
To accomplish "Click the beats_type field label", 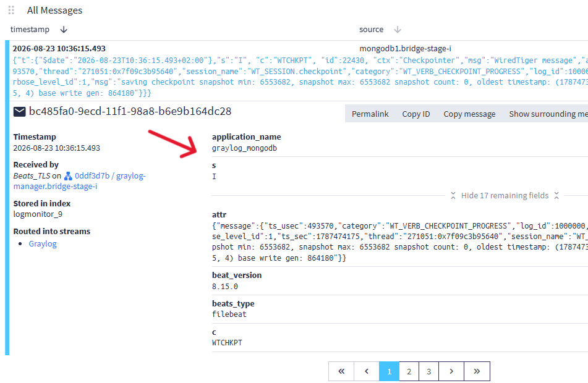I will (233, 303).
